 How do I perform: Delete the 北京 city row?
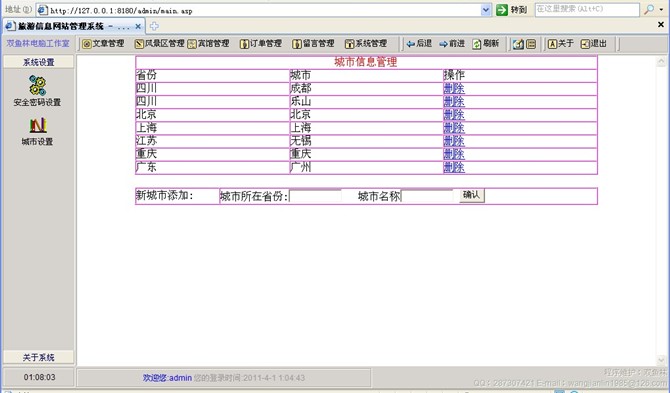point(454,114)
